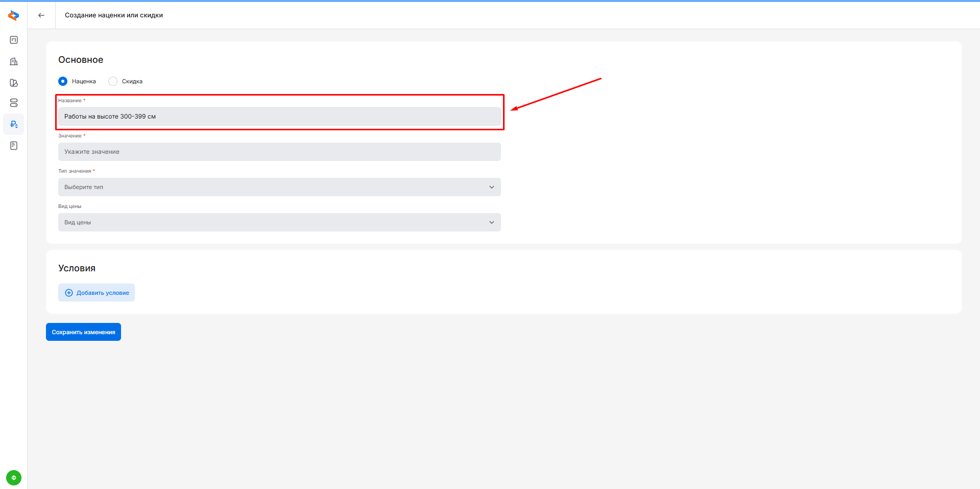Click the plus icon in Добавить условие

(x=69, y=293)
